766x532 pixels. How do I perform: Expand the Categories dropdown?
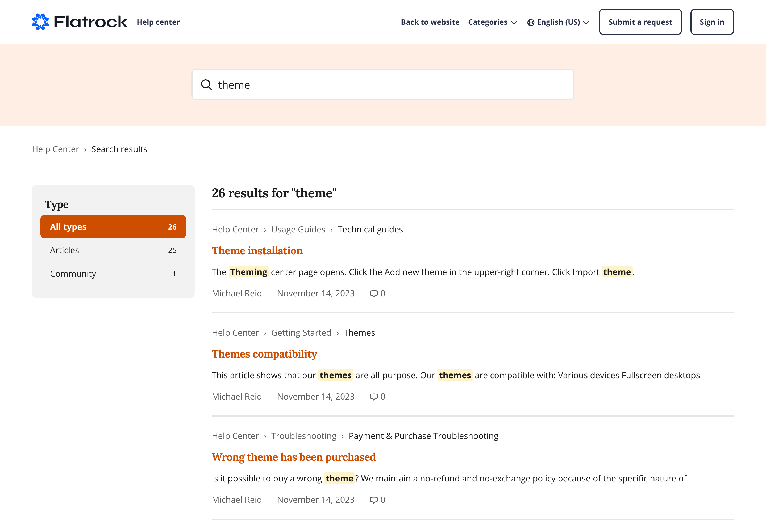(492, 22)
